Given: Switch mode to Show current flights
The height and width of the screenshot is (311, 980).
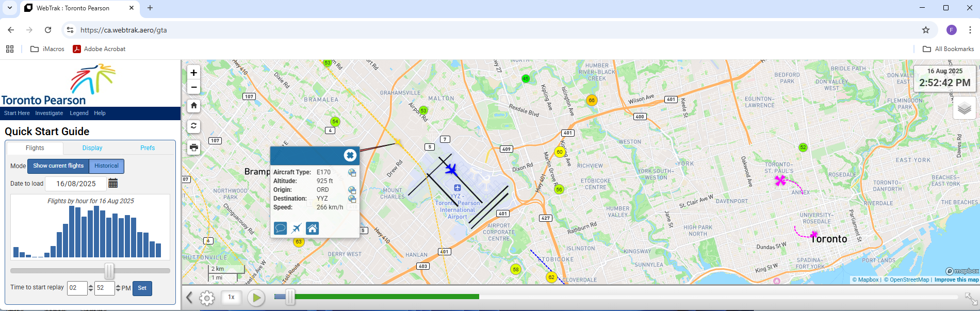Looking at the screenshot, I should coord(58,166).
